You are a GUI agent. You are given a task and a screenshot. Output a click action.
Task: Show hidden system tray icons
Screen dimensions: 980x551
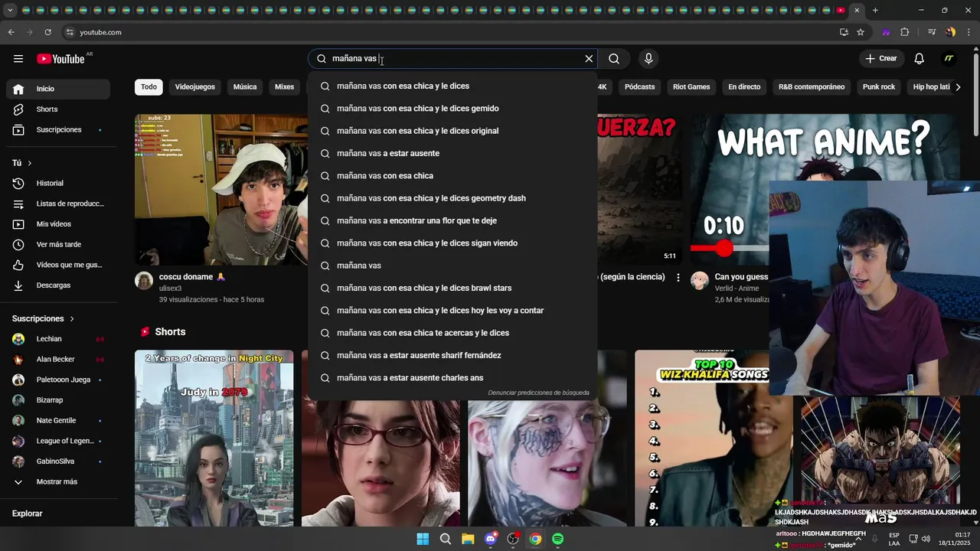coord(857,539)
